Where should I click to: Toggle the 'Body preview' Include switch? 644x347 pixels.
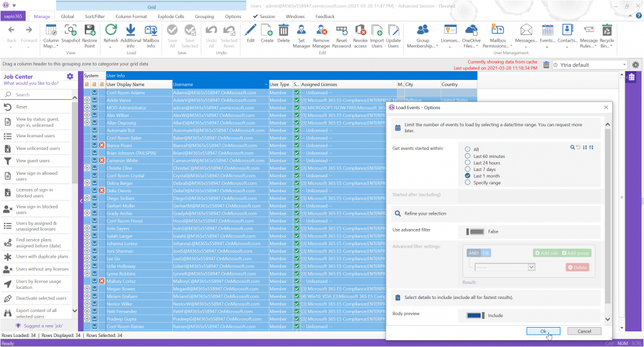[475, 315]
